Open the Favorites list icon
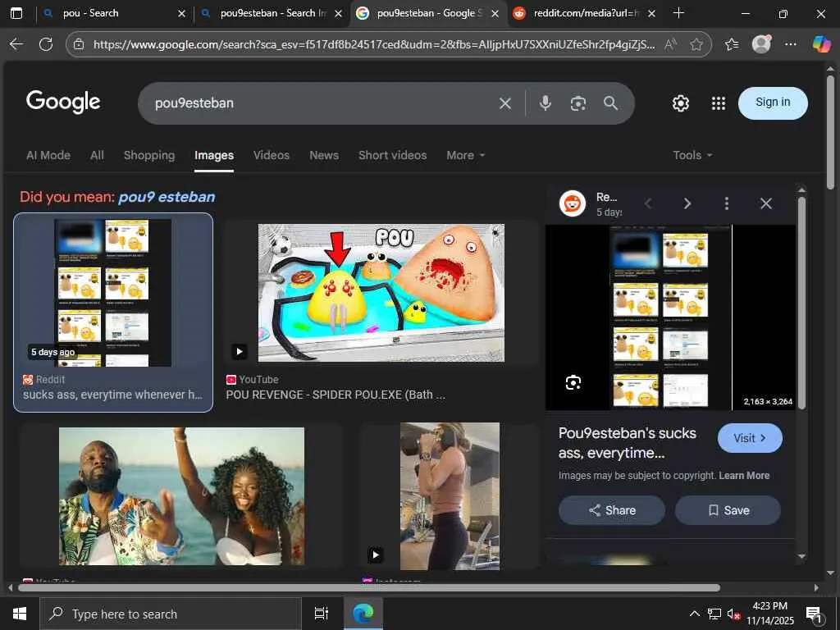Viewport: 840px width, 630px height. click(732, 44)
